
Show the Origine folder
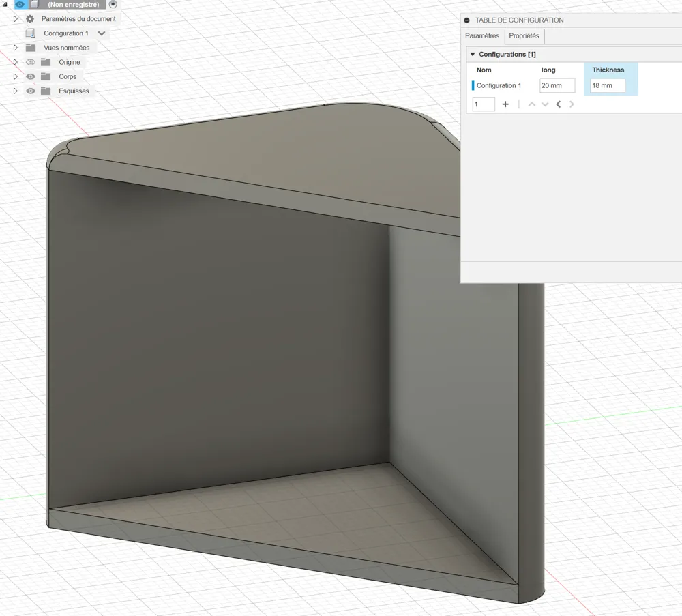pyautogui.click(x=30, y=62)
